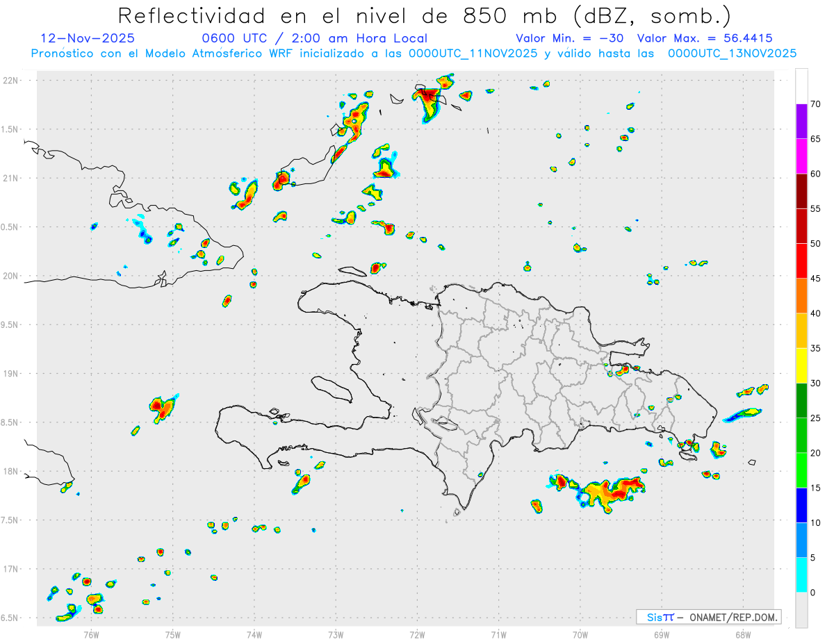
Task: Click the colorbar scale label '60'
Action: (815, 174)
